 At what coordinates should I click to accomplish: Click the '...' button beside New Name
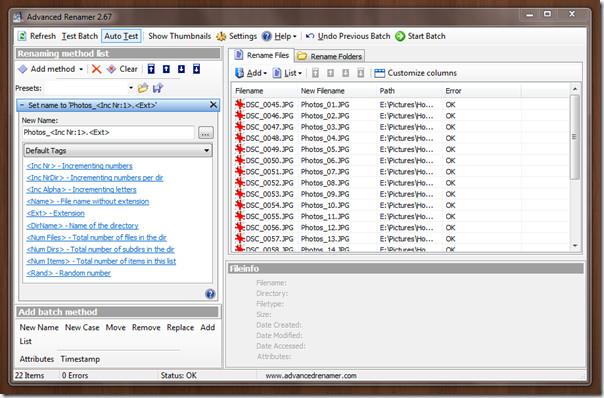pos(205,133)
